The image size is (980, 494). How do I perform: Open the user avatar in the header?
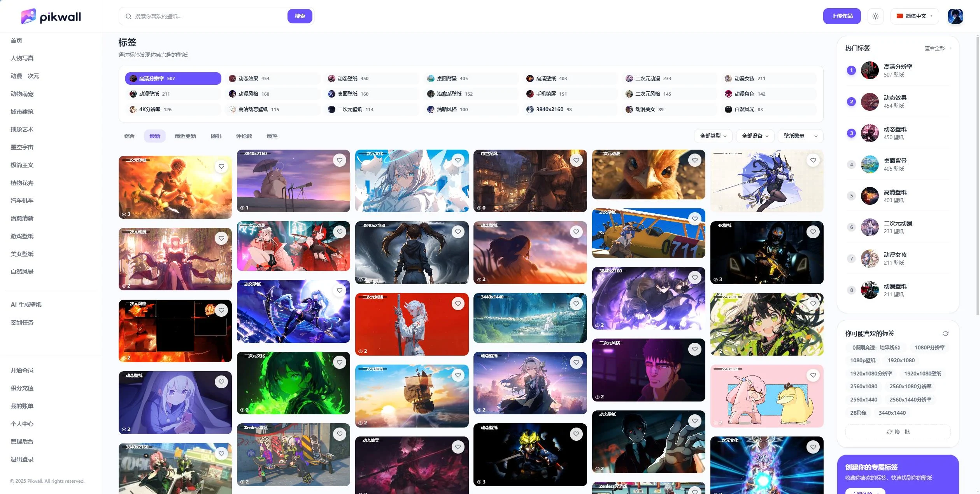pyautogui.click(x=955, y=16)
